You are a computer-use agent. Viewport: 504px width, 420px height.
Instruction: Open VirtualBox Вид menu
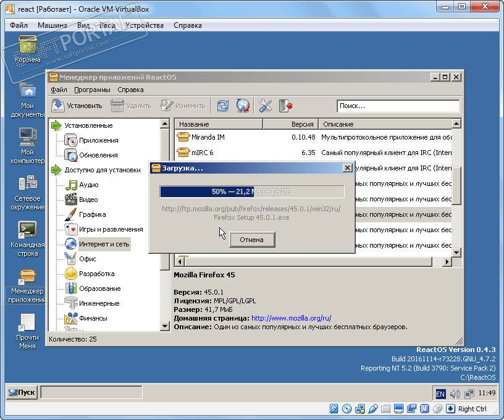83,25
